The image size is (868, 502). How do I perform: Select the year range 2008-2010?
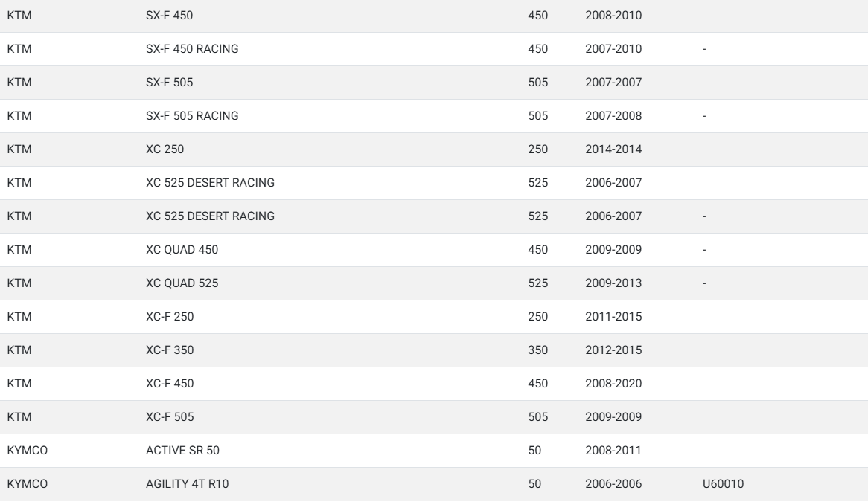coord(613,16)
